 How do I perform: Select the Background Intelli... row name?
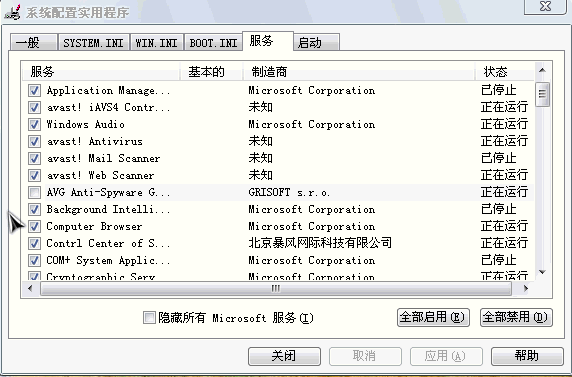[108, 209]
